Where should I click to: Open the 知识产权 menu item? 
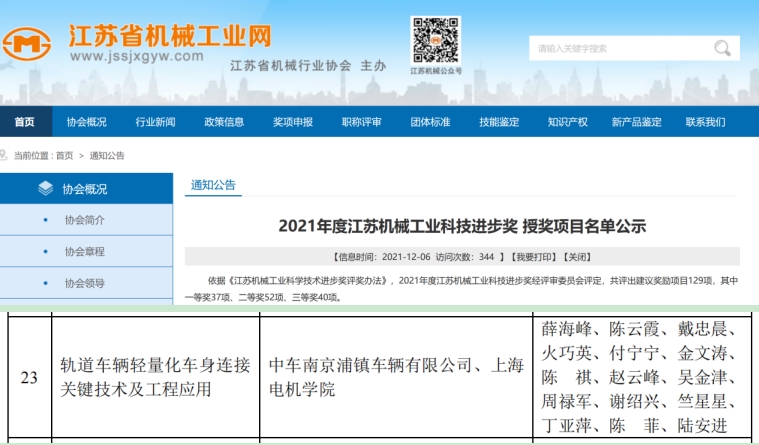pyautogui.click(x=567, y=122)
